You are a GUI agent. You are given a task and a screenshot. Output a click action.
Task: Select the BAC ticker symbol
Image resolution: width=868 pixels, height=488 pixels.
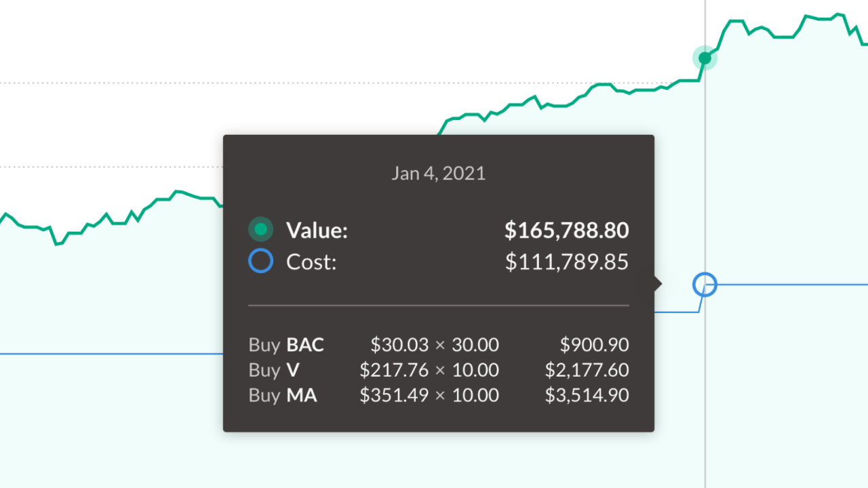coord(305,345)
